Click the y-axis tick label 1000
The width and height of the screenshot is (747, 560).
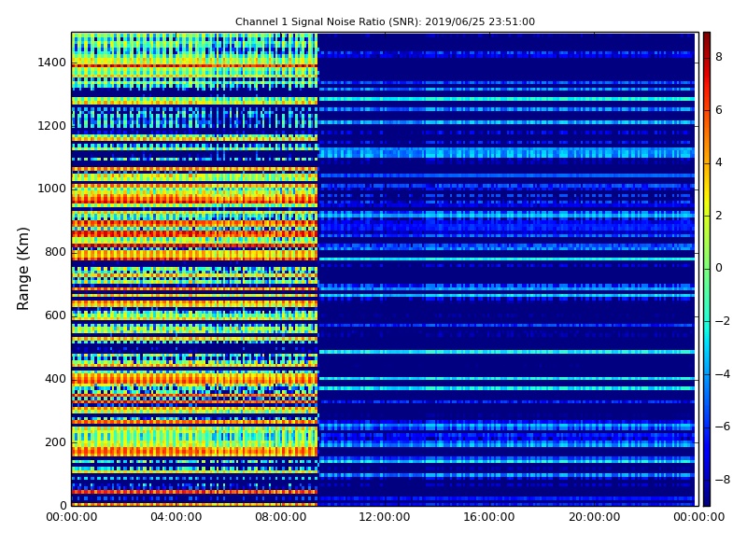(x=52, y=189)
